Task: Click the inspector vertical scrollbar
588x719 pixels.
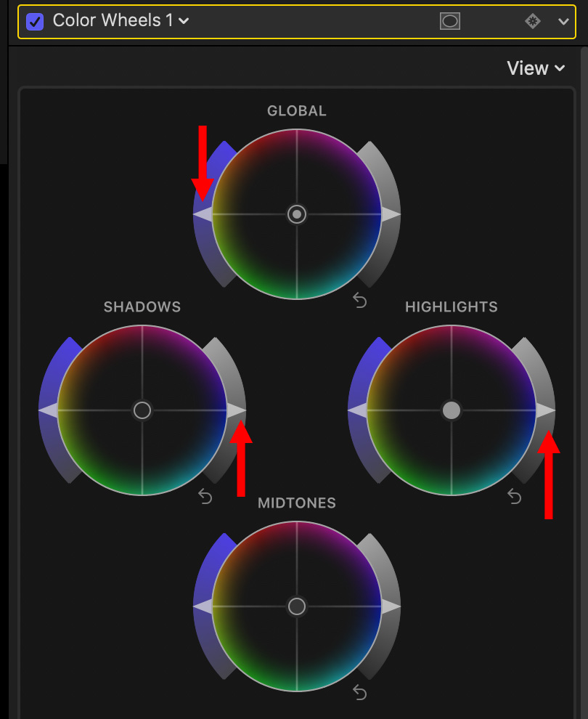Action: tap(584, 383)
